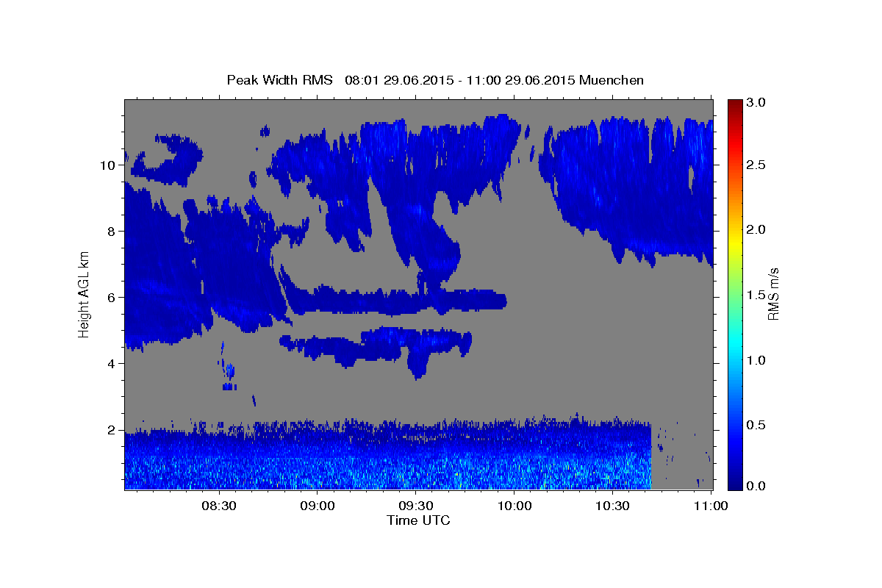Click the 'Muenchen' location in the title
Viewport: 882px width, 588px height.
pos(612,79)
